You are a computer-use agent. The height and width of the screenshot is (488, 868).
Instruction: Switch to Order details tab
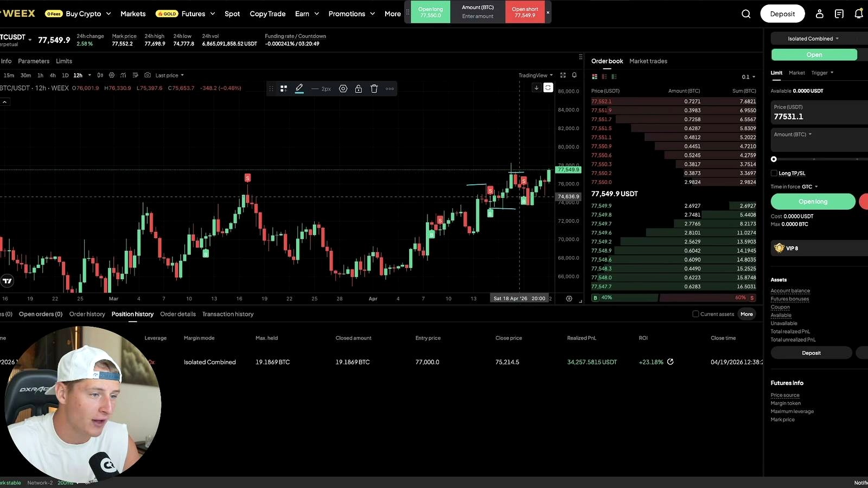point(178,314)
